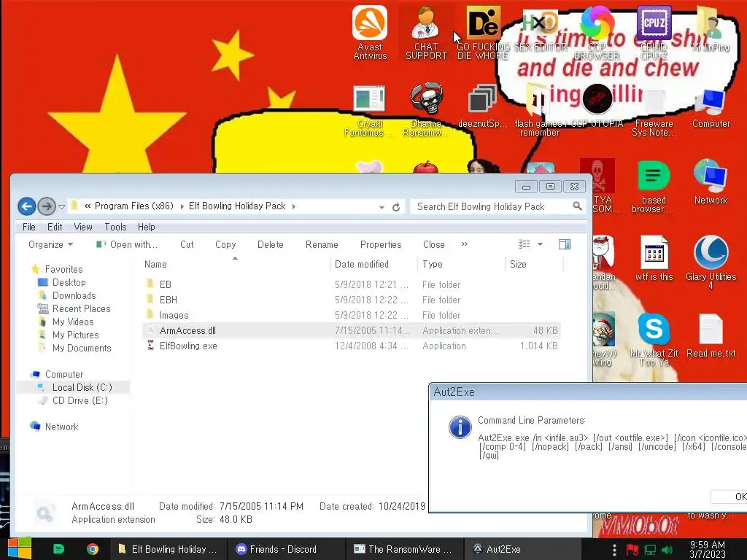
Task: Open the deeznutSp desktop icon
Action: pyautogui.click(x=482, y=106)
